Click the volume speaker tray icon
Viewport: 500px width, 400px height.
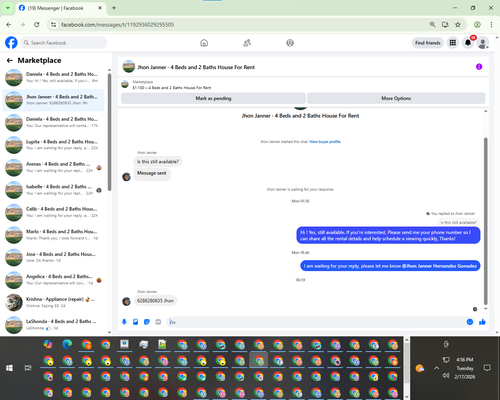[446, 376]
